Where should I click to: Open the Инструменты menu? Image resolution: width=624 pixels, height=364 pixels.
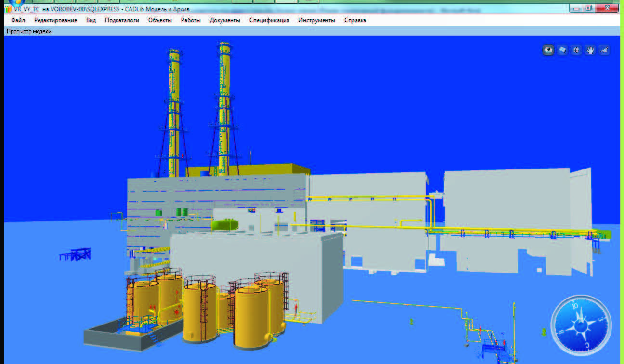(316, 20)
